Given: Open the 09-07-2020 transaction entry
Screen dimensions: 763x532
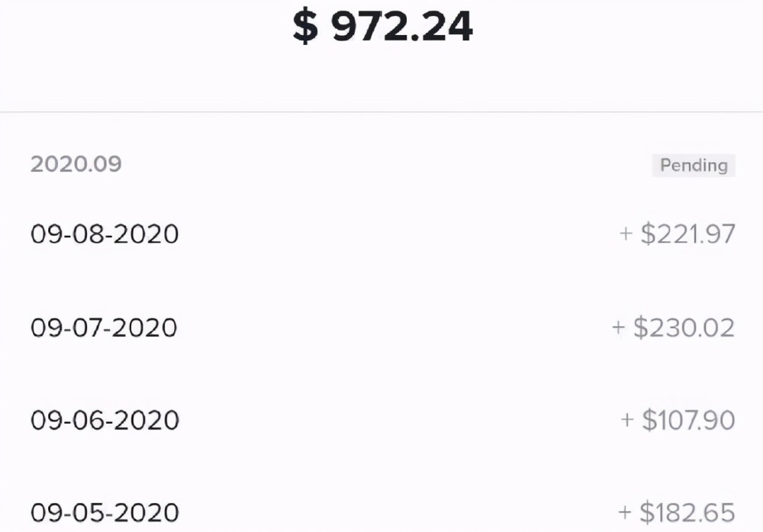Looking at the screenshot, I should click(381, 327).
